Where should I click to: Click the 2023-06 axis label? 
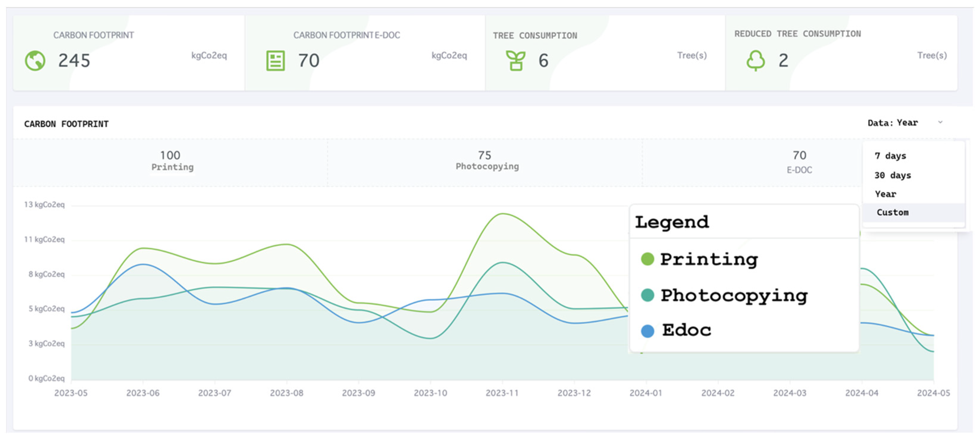point(143,393)
